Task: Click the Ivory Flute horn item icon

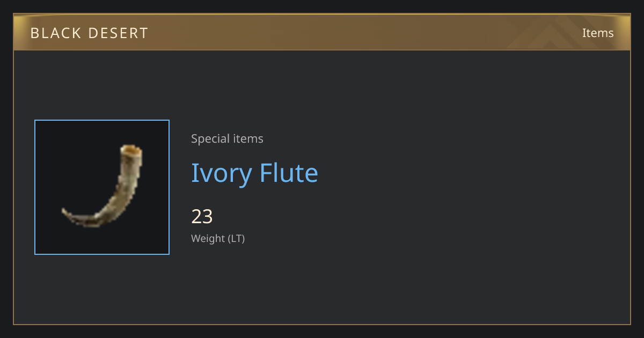Action: 102,186
